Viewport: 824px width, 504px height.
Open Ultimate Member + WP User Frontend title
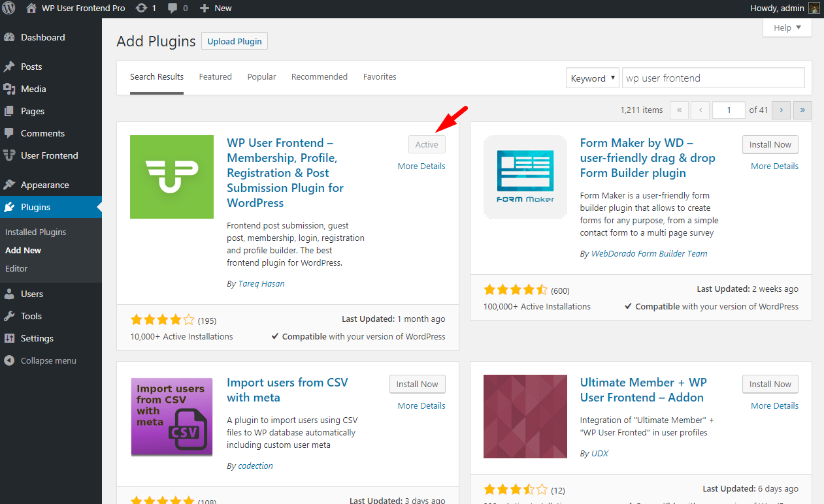click(x=644, y=390)
